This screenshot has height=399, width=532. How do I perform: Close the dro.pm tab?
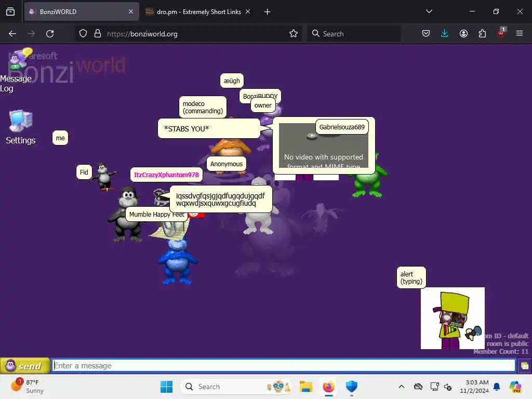point(248,11)
